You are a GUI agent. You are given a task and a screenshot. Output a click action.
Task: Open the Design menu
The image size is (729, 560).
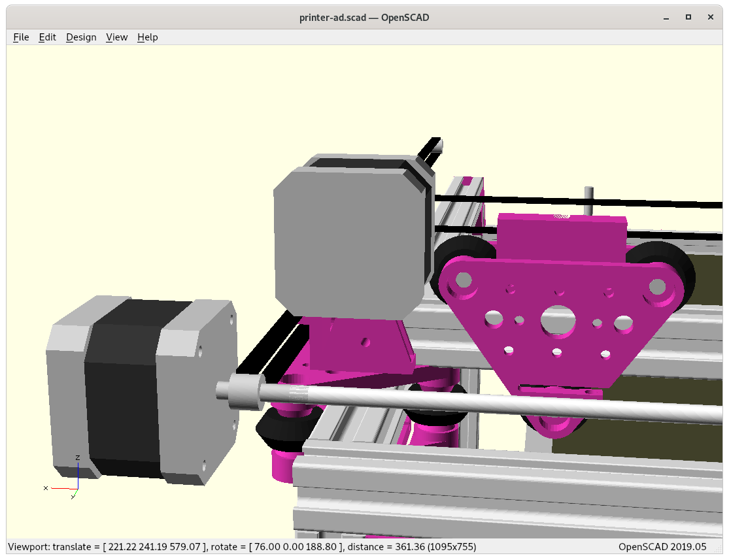pos(81,37)
